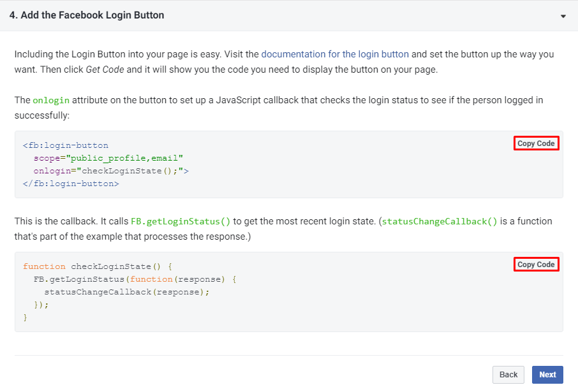Viewport: 578px width, 392px height.
Task: Click the onlogin="checkLoginState();" code line
Action: click(111, 171)
